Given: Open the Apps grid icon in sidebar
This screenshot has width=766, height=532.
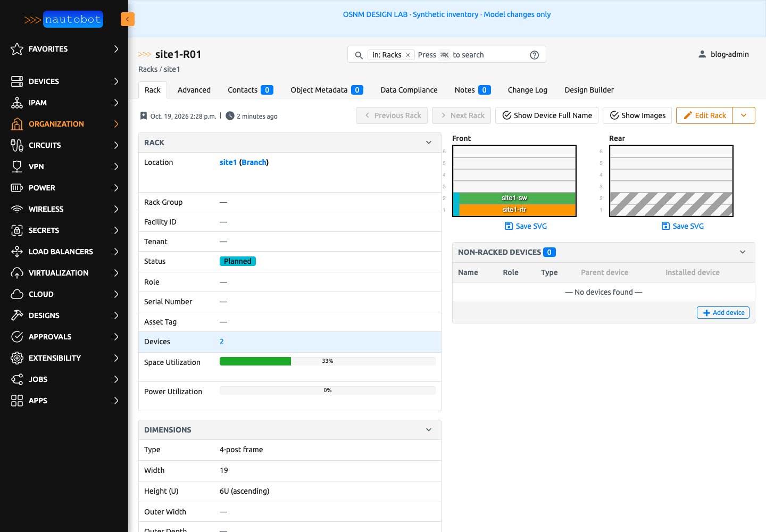Looking at the screenshot, I should [17, 401].
